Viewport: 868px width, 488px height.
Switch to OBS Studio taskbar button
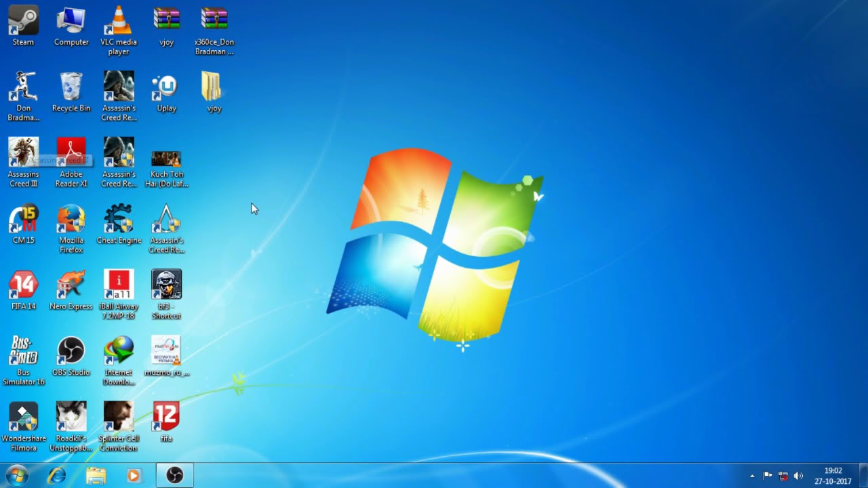pos(175,476)
